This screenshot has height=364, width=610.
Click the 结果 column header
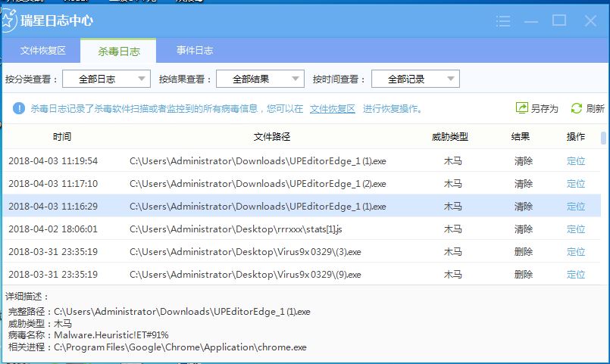tap(520, 137)
